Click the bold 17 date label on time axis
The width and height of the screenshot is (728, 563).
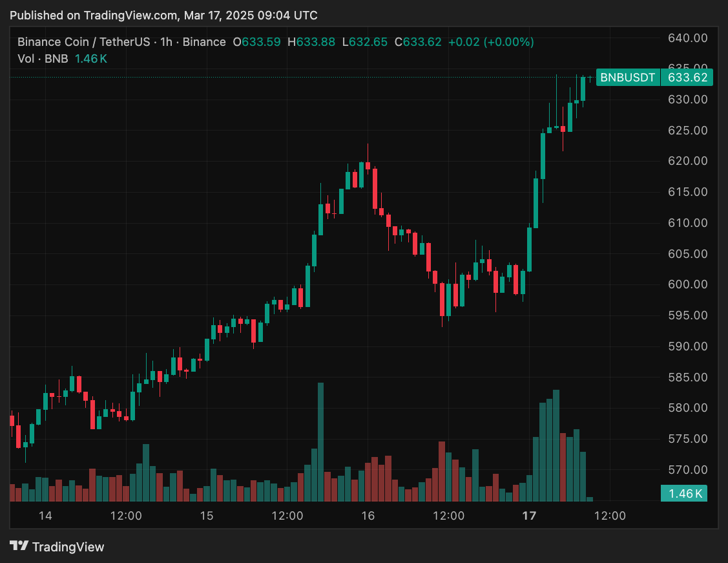pos(529,516)
